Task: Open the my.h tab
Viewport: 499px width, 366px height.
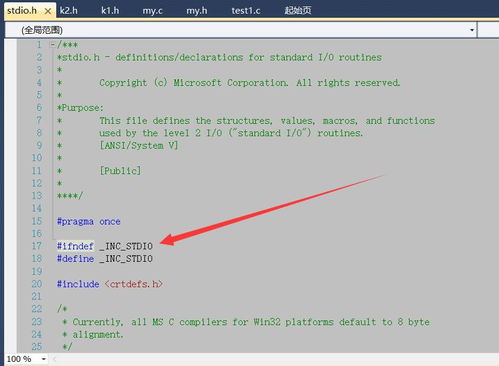Action: [x=197, y=11]
